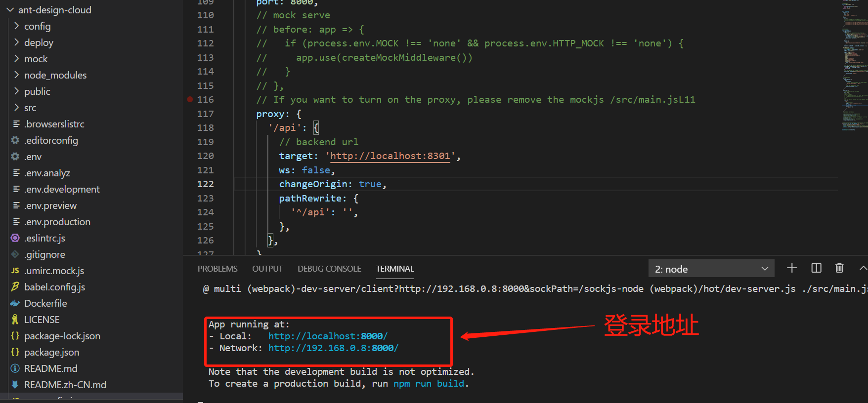Click the .editorconfig gear icon
The image size is (868, 403).
[15, 140]
